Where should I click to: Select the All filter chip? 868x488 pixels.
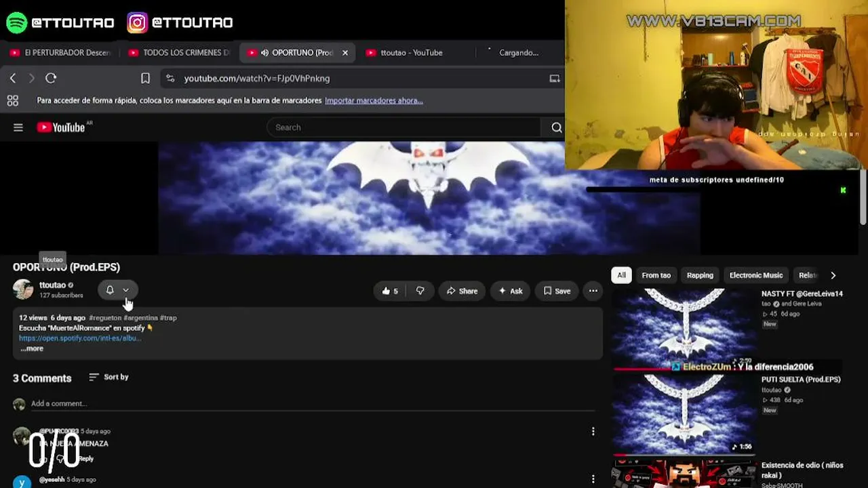tap(621, 275)
